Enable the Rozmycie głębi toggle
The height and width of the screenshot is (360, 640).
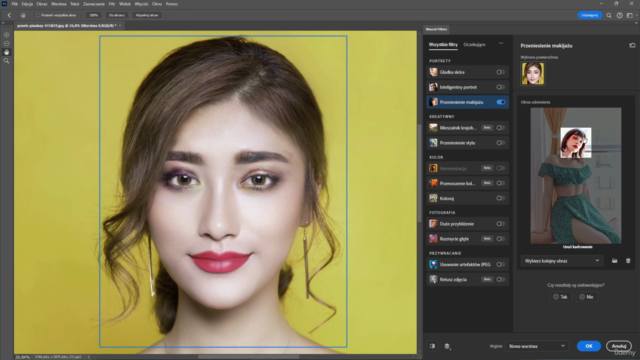(500, 239)
